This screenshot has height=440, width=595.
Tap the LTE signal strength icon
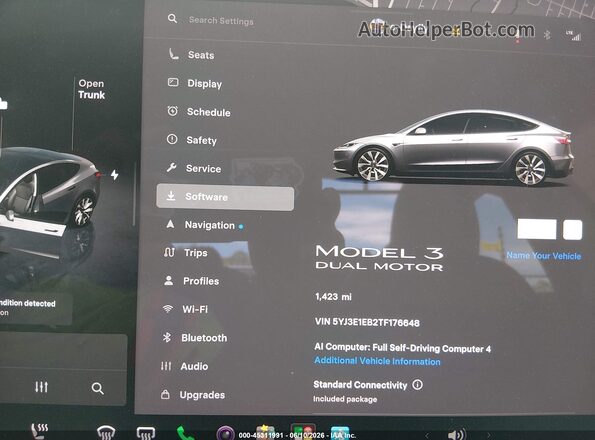pos(573,35)
